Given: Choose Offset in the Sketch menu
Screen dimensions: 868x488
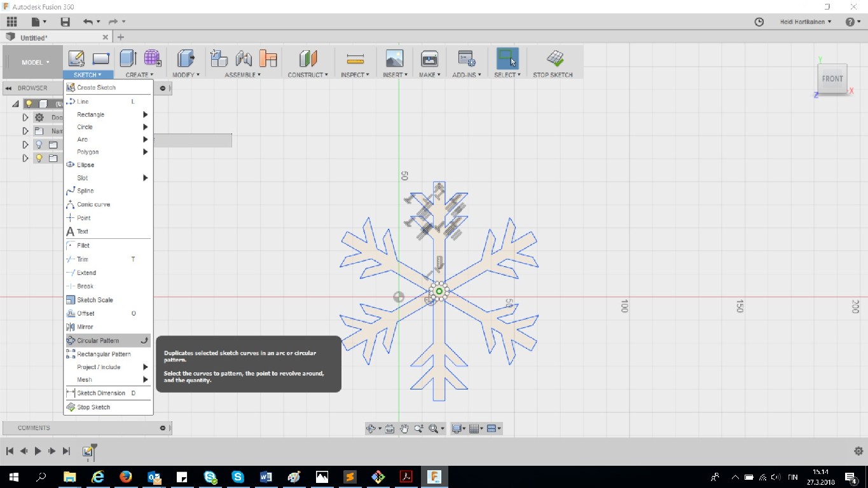Looking at the screenshot, I should pos(108,313).
